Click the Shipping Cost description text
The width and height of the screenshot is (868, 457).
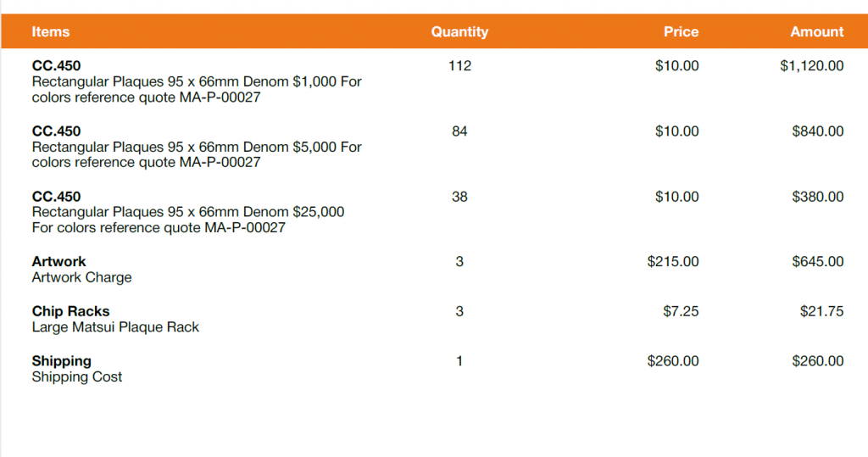tap(77, 377)
